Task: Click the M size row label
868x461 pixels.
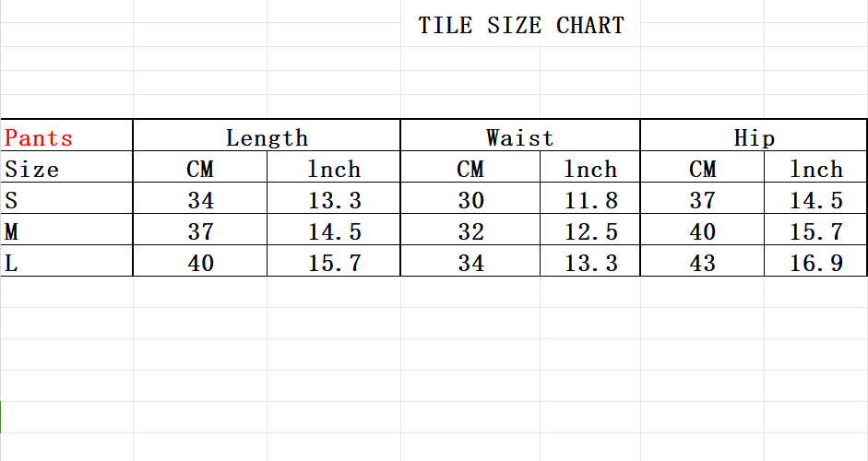Action: click(x=67, y=230)
